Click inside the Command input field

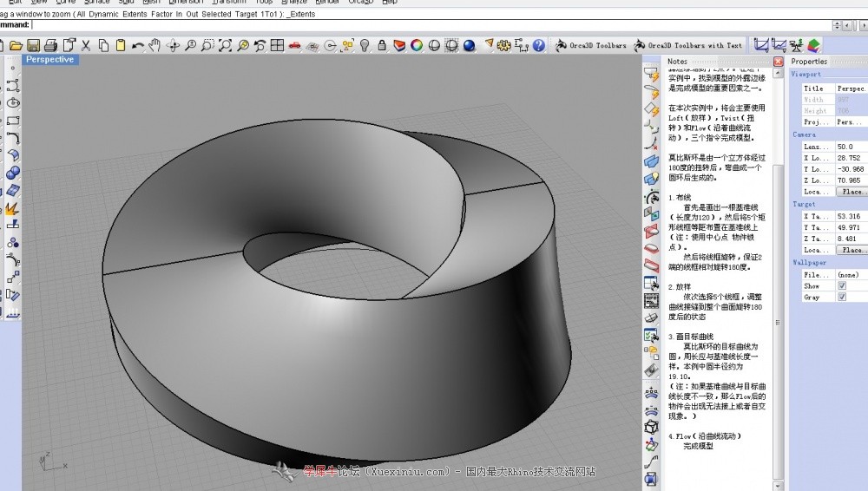(431, 25)
